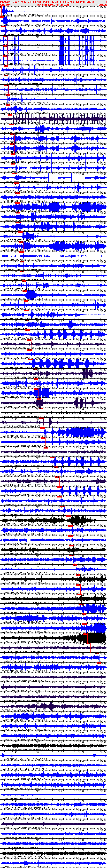Click the header longitude -120.3596

pyautogui.click(x=68, y=2)
